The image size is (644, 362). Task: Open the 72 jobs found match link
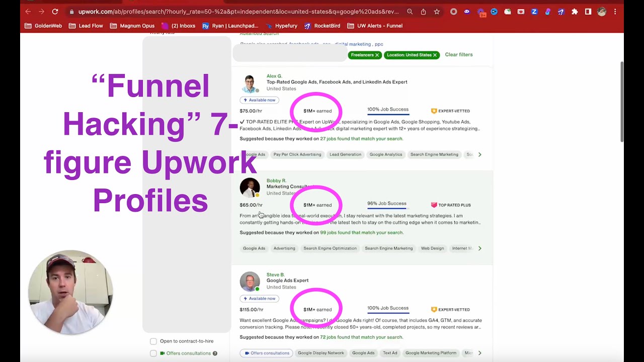pyautogui.click(x=361, y=337)
